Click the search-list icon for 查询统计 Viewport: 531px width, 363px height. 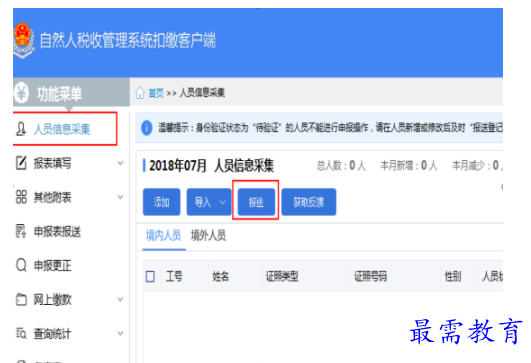pyautogui.click(x=21, y=333)
